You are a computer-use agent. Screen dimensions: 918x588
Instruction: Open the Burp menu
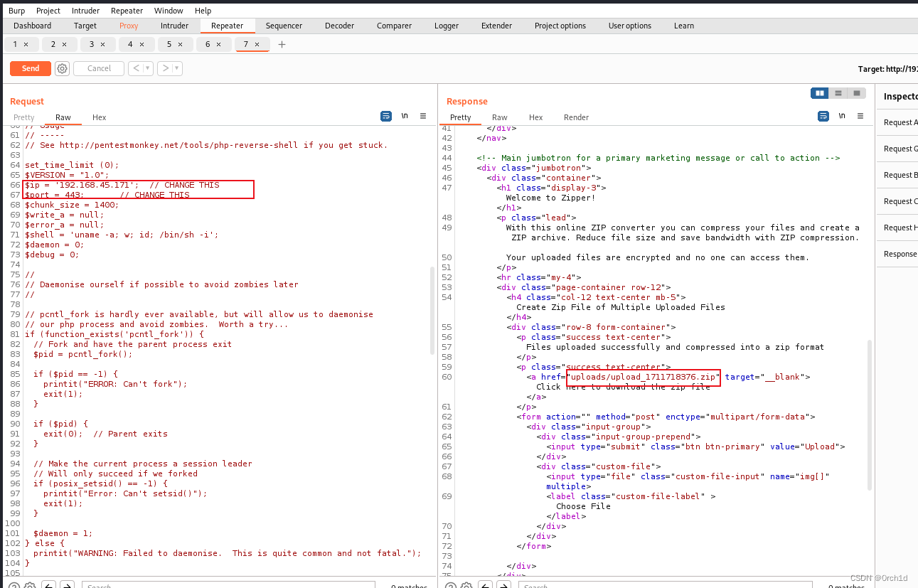16,11
